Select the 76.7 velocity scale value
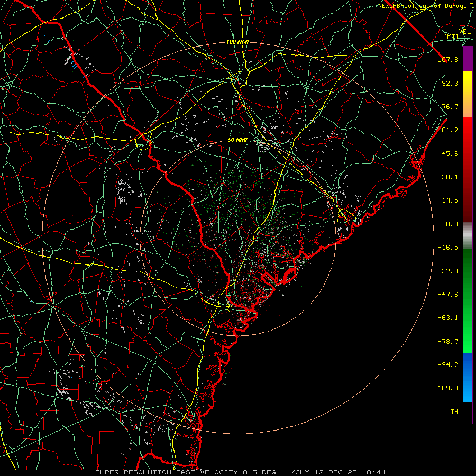Viewport: 476px width, 476px height. tap(450, 106)
